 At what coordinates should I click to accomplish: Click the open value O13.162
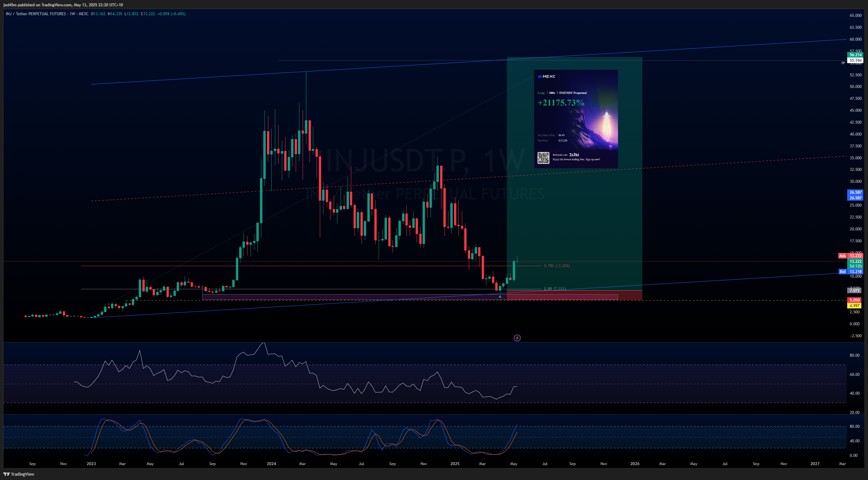98,14
